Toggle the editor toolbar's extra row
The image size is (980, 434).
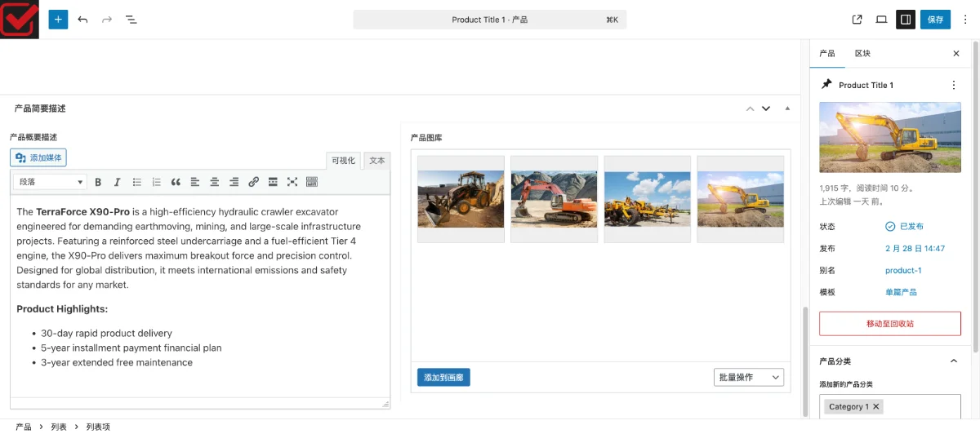(x=312, y=182)
